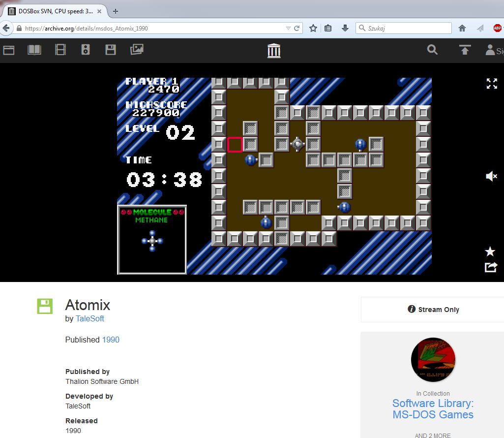Screen dimensions: 504x438
Task: Click into the Szukaj search field
Action: click(403, 29)
